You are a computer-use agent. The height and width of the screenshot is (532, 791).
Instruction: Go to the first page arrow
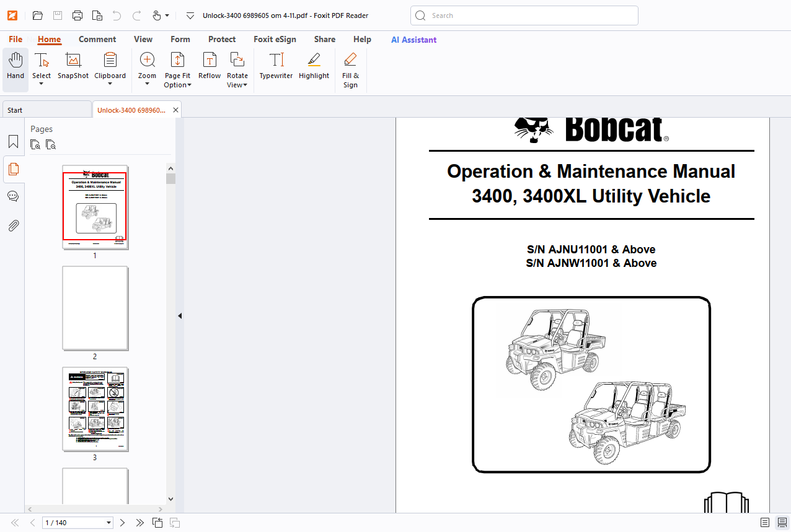pyautogui.click(x=15, y=523)
